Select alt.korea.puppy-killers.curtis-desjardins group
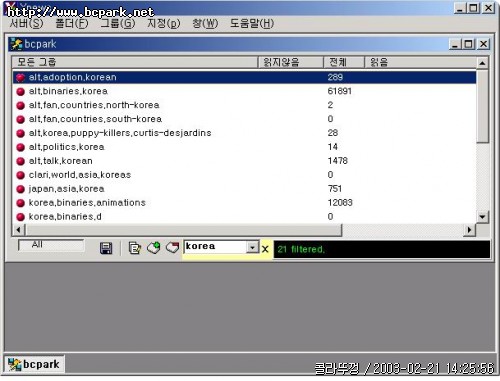Image resolution: width=500 pixels, height=381 pixels. pos(120,133)
